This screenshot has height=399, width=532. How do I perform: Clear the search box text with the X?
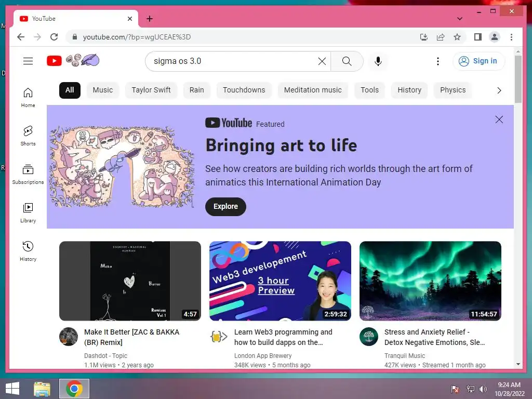322,61
